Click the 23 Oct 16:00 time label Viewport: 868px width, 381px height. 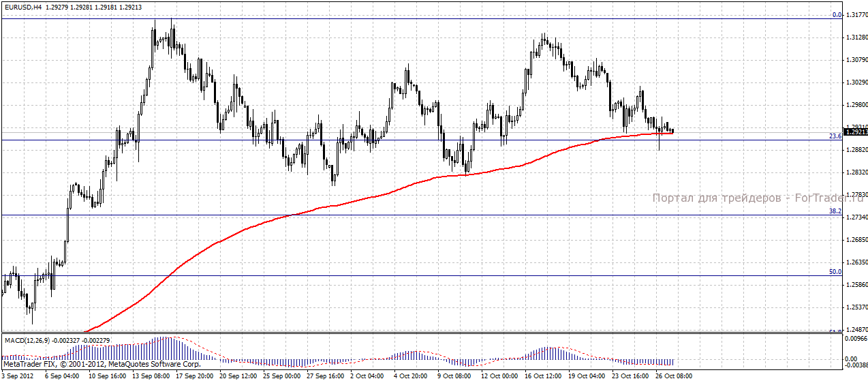pos(632,376)
